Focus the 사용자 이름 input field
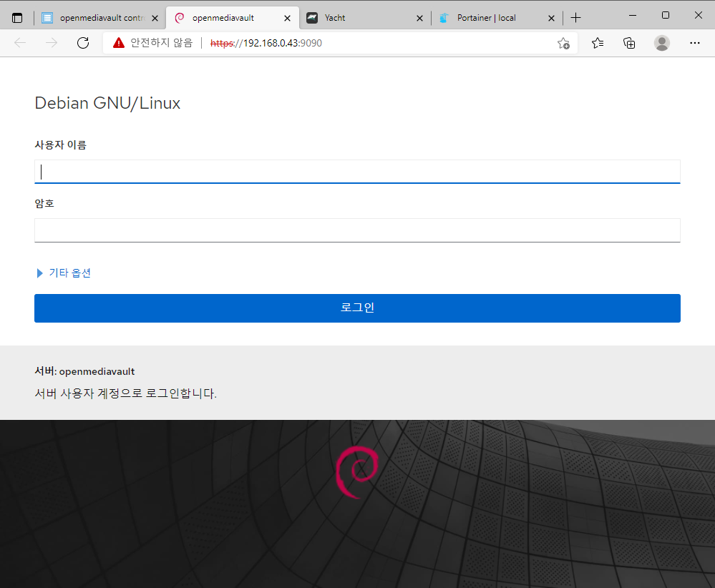The image size is (715, 588). pos(358,172)
